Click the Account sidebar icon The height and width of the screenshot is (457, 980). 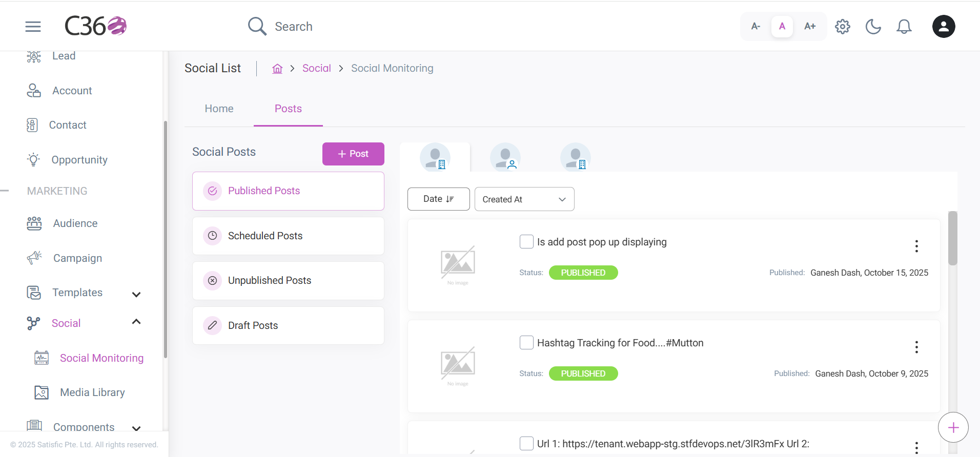pos(34,91)
